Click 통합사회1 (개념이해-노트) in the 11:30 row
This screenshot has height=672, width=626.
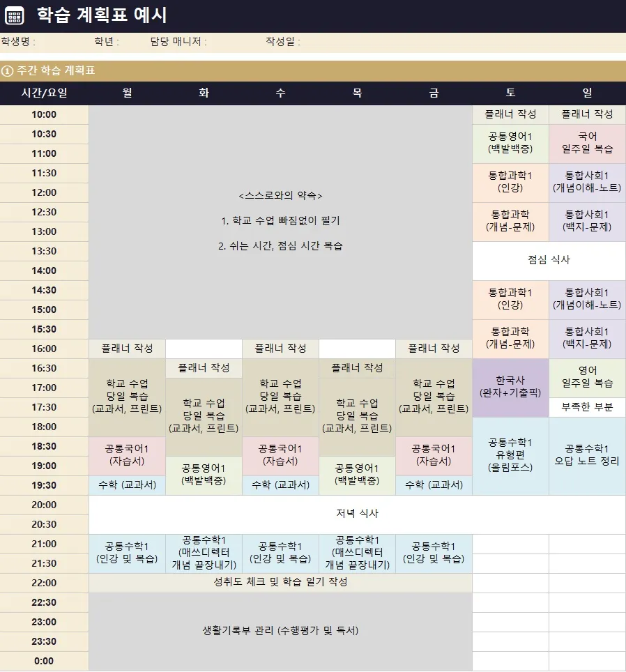tap(588, 182)
